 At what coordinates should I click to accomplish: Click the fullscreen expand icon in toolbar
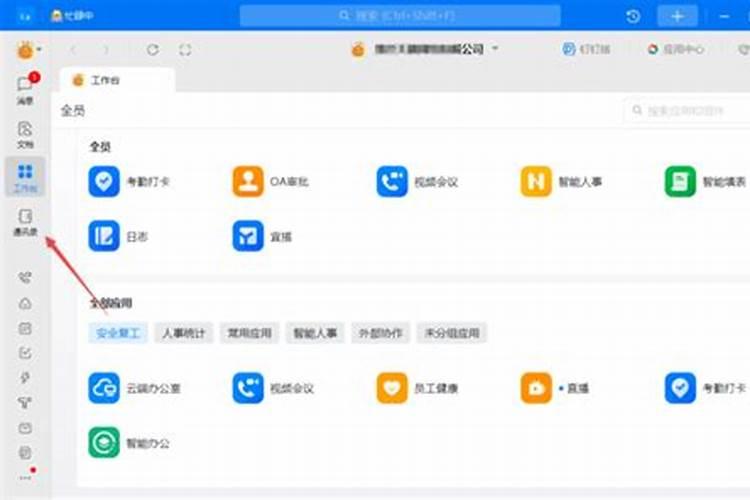tap(185, 49)
